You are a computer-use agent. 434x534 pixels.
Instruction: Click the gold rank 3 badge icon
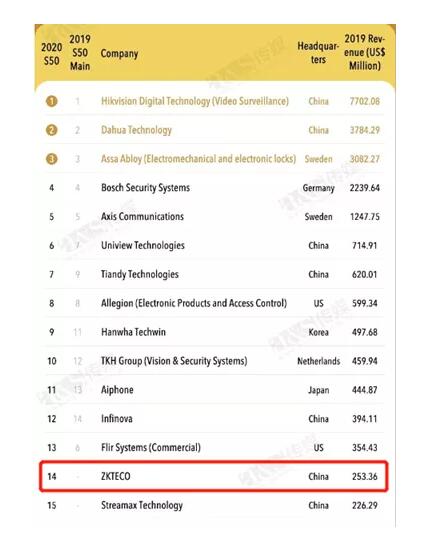point(51,159)
